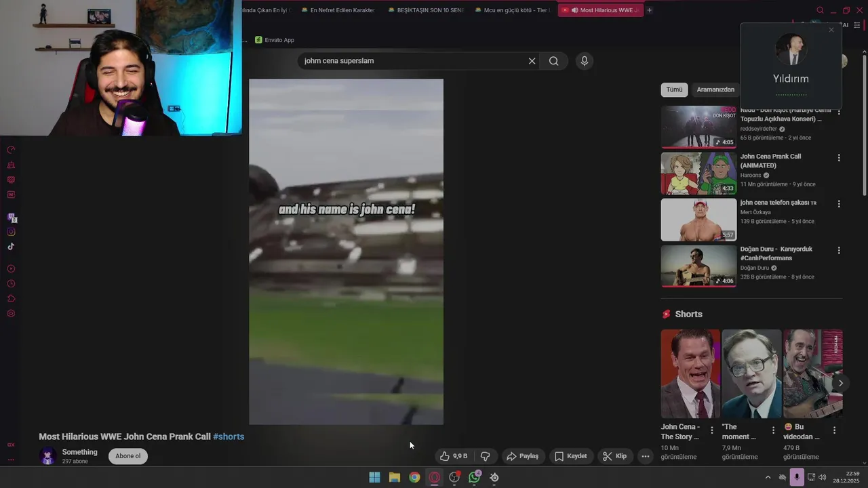Click the 'Paylaş' share button
Viewport: 868px width, 488px height.
(523, 456)
